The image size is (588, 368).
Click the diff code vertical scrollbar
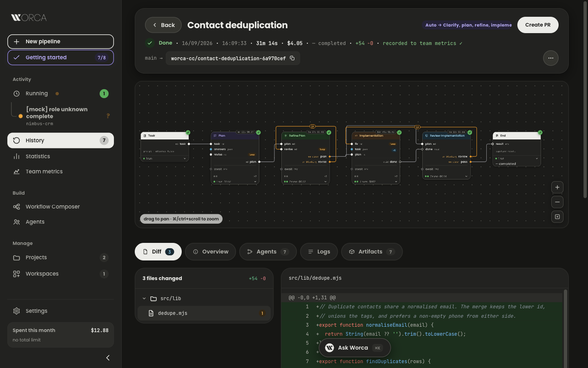click(x=566, y=328)
